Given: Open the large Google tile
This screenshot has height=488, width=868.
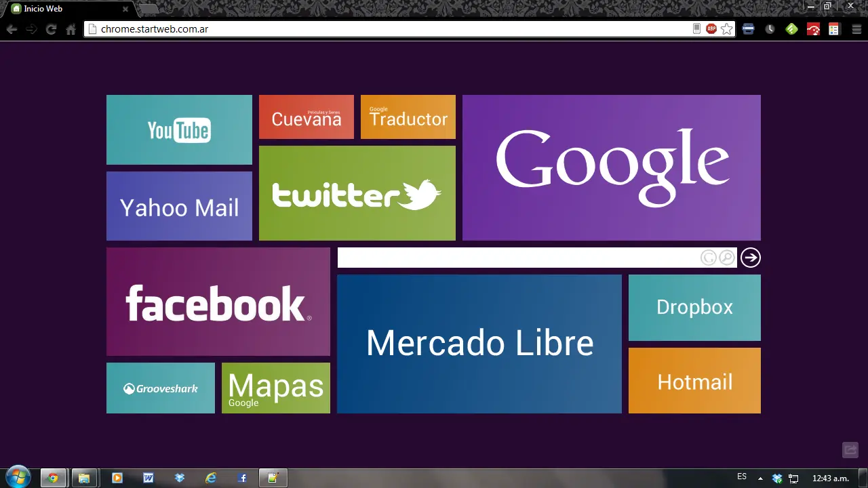Looking at the screenshot, I should point(612,167).
